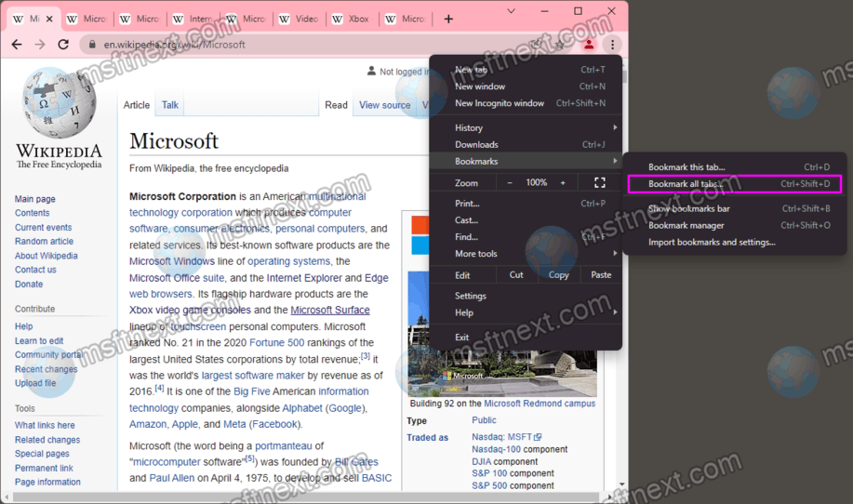Click the Nasdaq: MSFT external link
Viewport: 853px width, 504px height.
pyautogui.click(x=506, y=437)
